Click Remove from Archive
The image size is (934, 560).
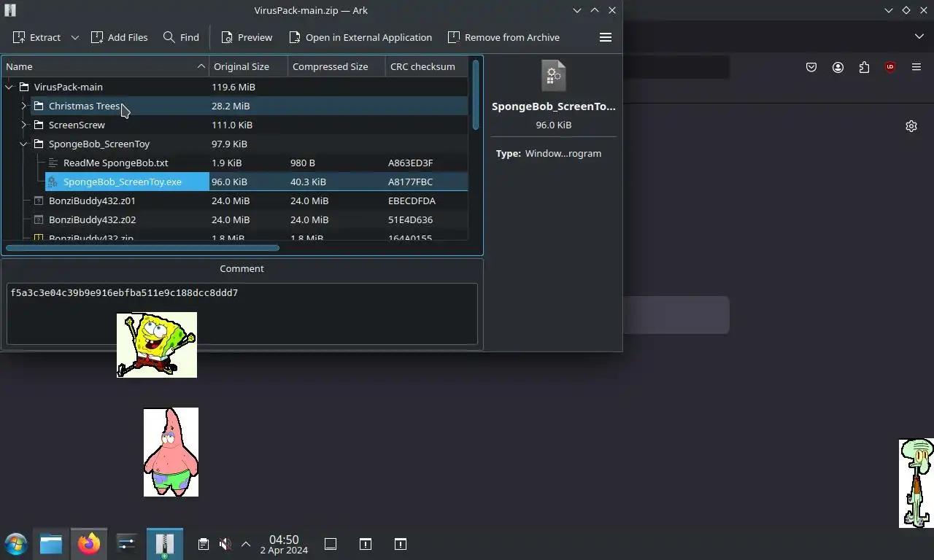coord(503,37)
